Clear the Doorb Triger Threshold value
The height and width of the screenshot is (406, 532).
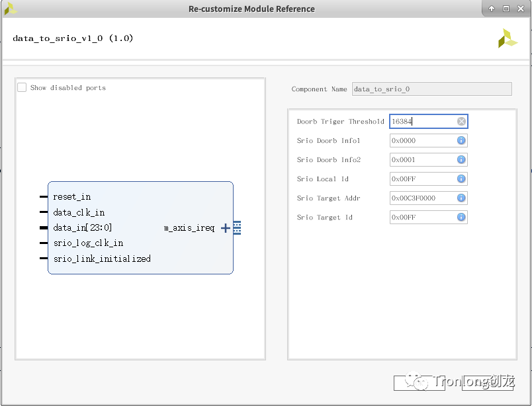461,121
